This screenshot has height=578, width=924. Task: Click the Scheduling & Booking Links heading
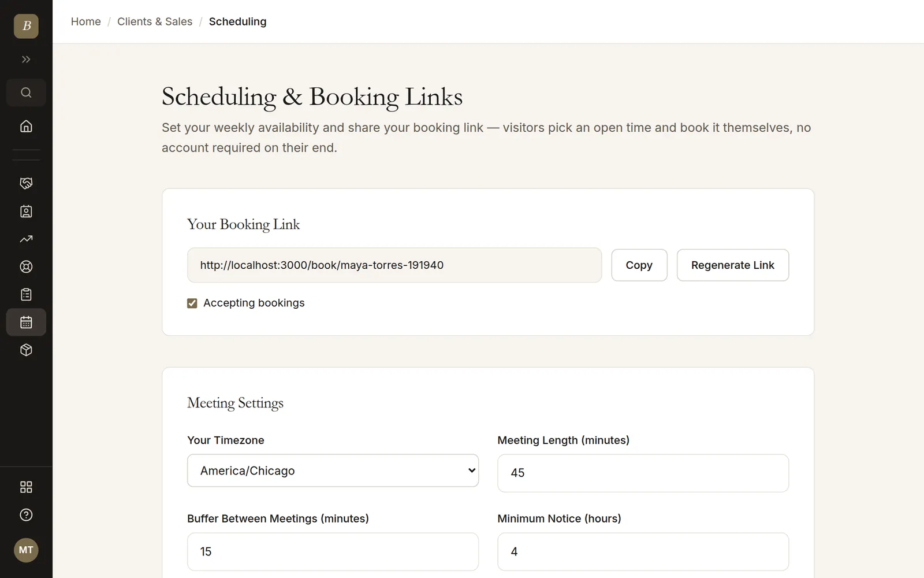[312, 97]
